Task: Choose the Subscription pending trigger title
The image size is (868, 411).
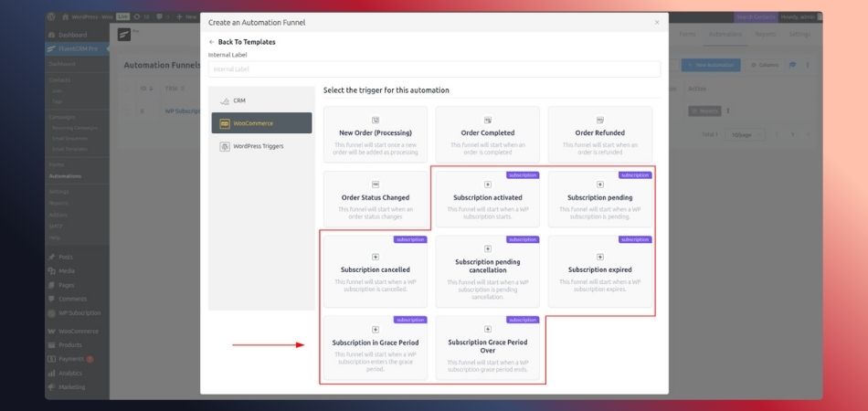Action: pos(600,197)
